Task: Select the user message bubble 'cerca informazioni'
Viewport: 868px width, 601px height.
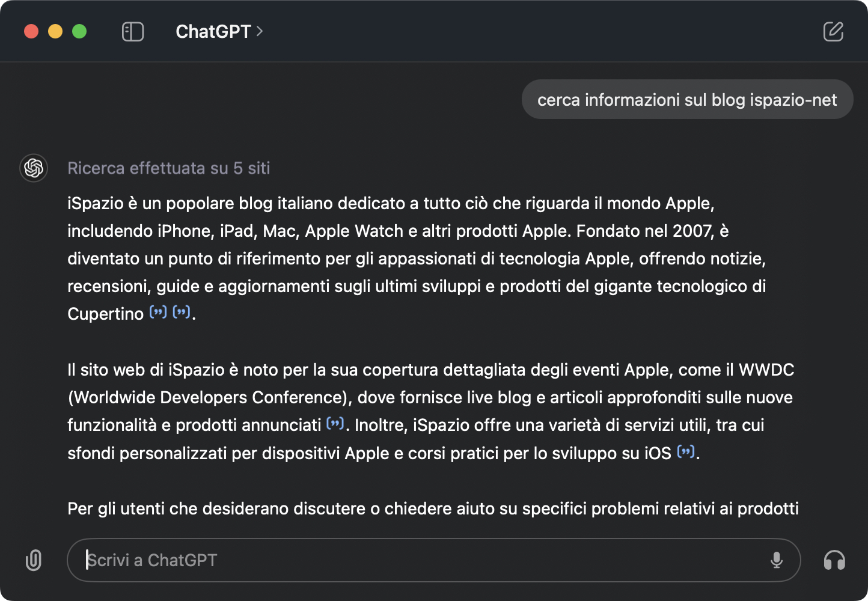Action: (687, 99)
